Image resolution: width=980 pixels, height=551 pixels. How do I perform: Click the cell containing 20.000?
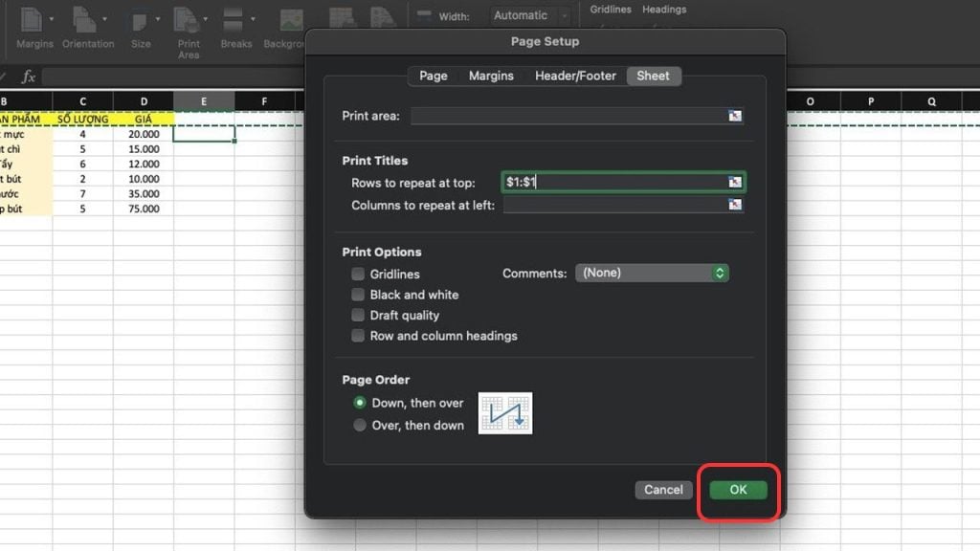(144, 134)
